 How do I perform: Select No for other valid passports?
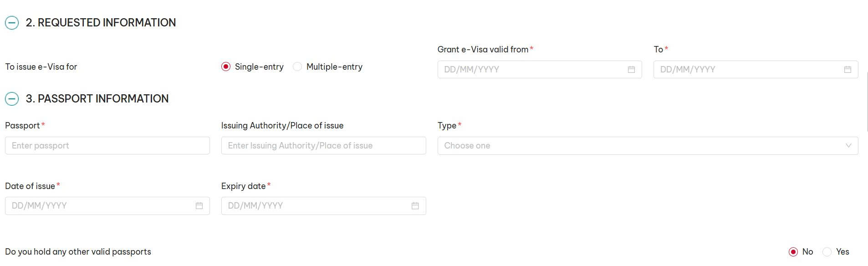coord(793,252)
